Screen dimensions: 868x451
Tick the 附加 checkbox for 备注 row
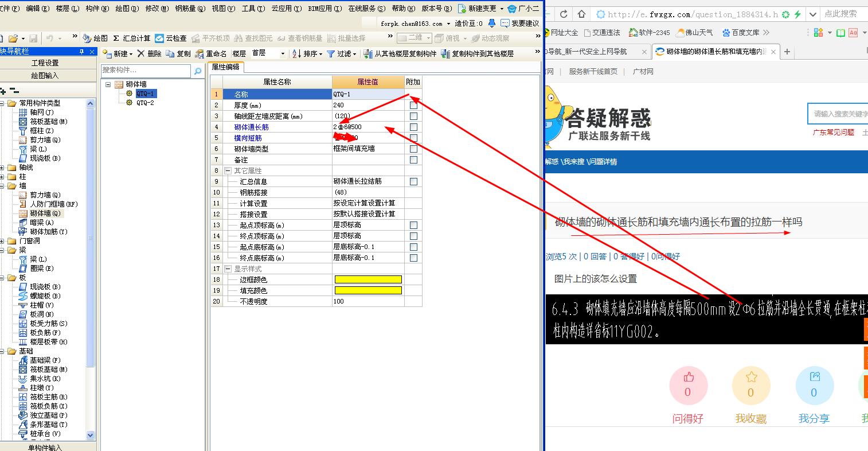pyautogui.click(x=413, y=160)
